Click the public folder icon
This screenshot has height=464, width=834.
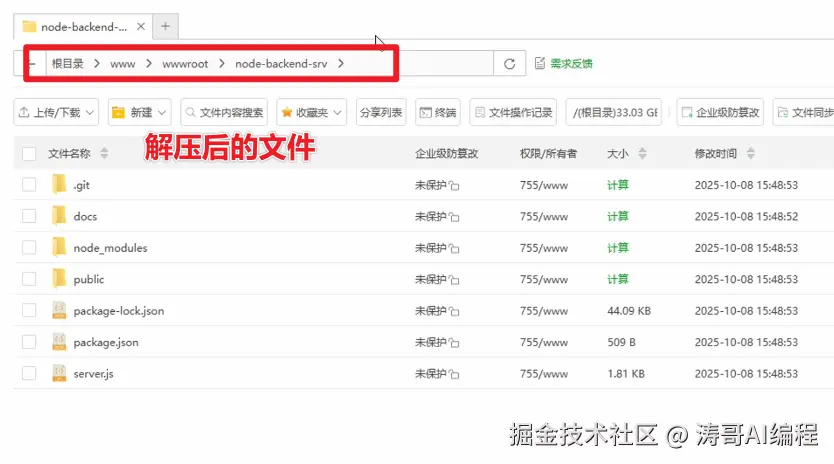[x=59, y=279]
